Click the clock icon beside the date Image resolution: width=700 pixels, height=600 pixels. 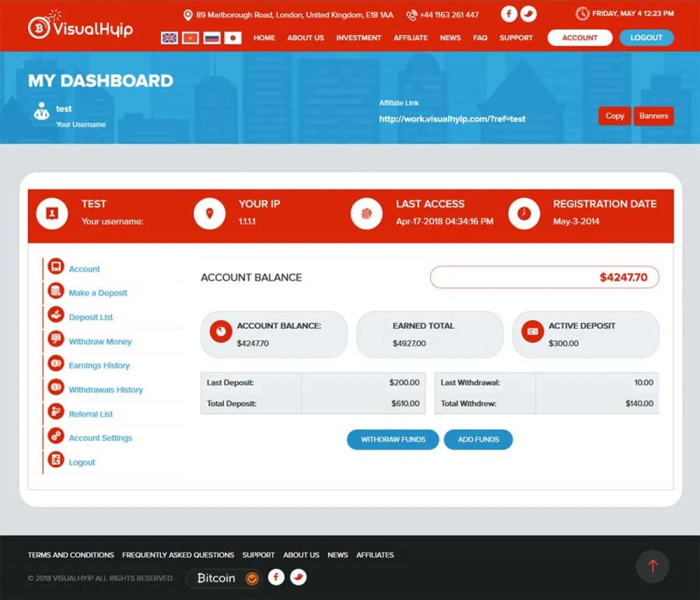(x=582, y=13)
